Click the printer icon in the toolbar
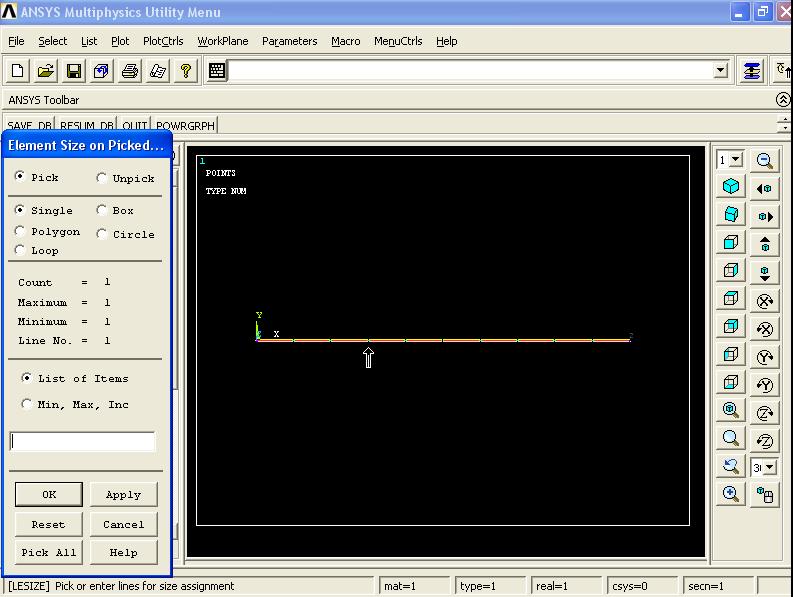This screenshot has height=597, width=793. [x=130, y=71]
